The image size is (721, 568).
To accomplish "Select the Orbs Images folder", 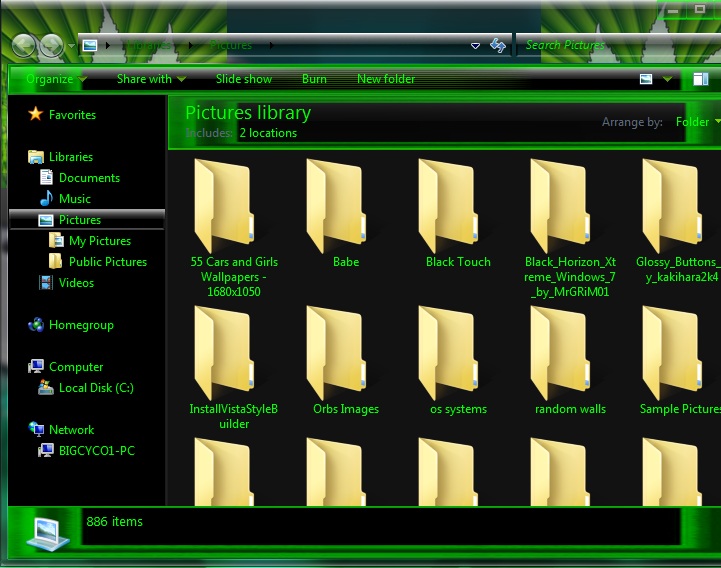I will (x=346, y=361).
